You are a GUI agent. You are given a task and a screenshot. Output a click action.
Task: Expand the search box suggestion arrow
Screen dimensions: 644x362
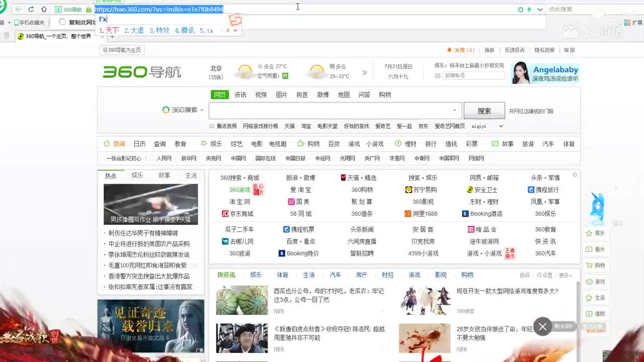coord(454,110)
